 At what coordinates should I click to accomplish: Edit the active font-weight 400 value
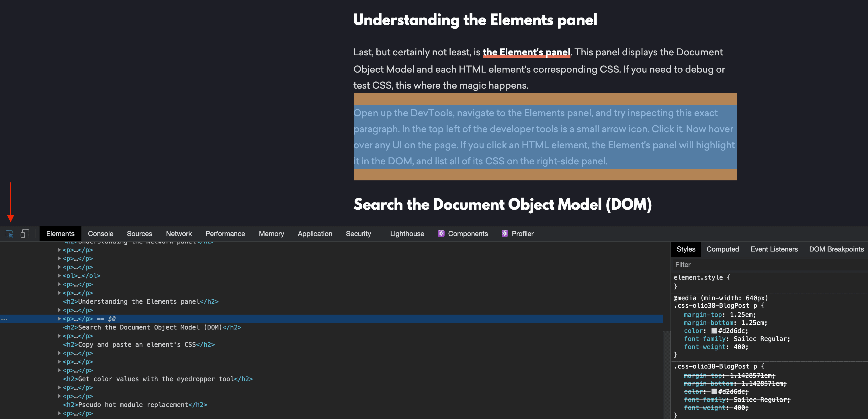pos(739,347)
